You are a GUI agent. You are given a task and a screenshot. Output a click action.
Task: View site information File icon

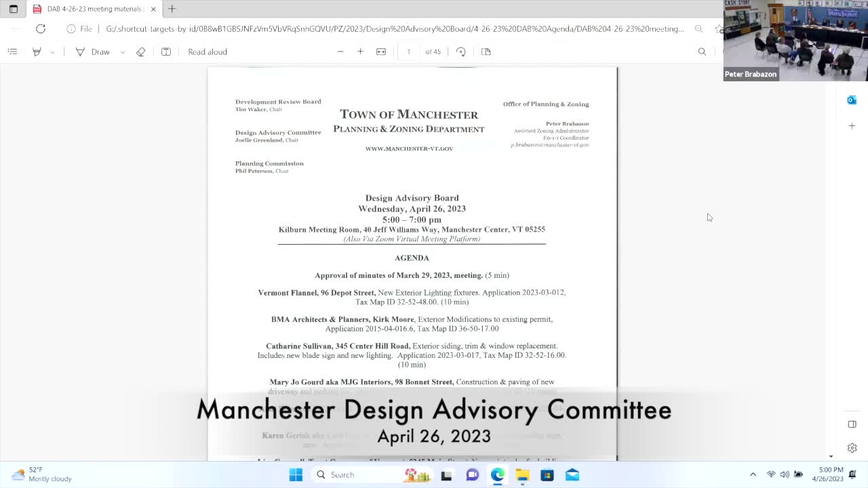point(79,28)
